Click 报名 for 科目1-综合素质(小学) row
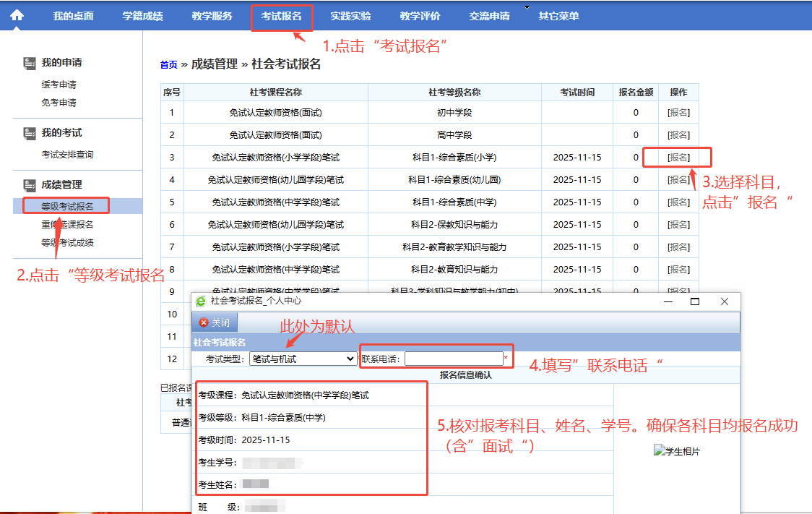 point(678,158)
